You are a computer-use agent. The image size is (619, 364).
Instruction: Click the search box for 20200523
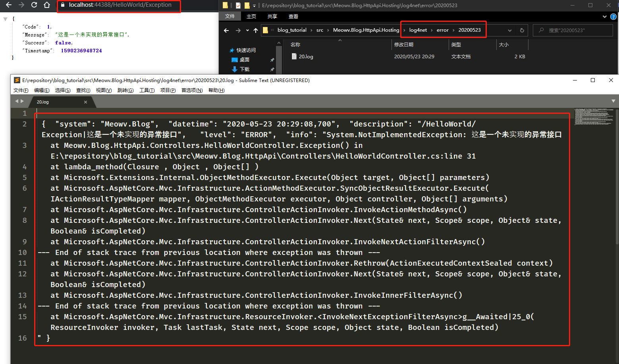pyautogui.click(x=573, y=30)
